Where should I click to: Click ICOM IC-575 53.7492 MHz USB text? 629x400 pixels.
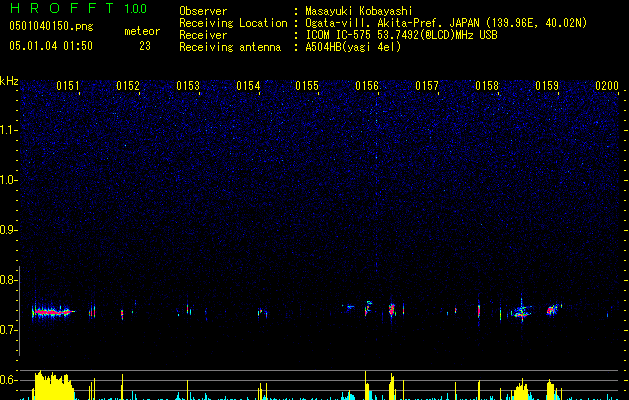(x=402, y=35)
